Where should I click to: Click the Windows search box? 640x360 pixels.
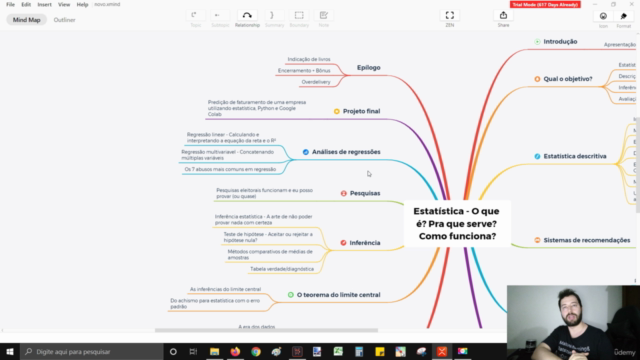pyautogui.click(x=92, y=351)
